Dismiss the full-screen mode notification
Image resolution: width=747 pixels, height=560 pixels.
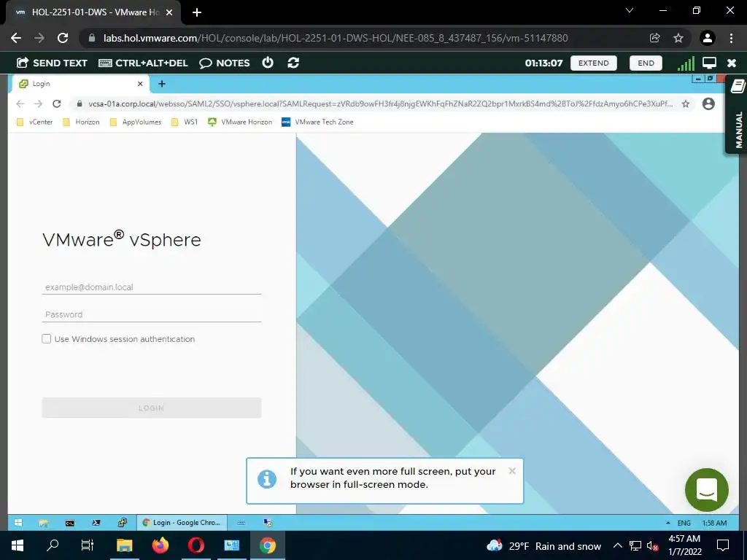coord(512,471)
